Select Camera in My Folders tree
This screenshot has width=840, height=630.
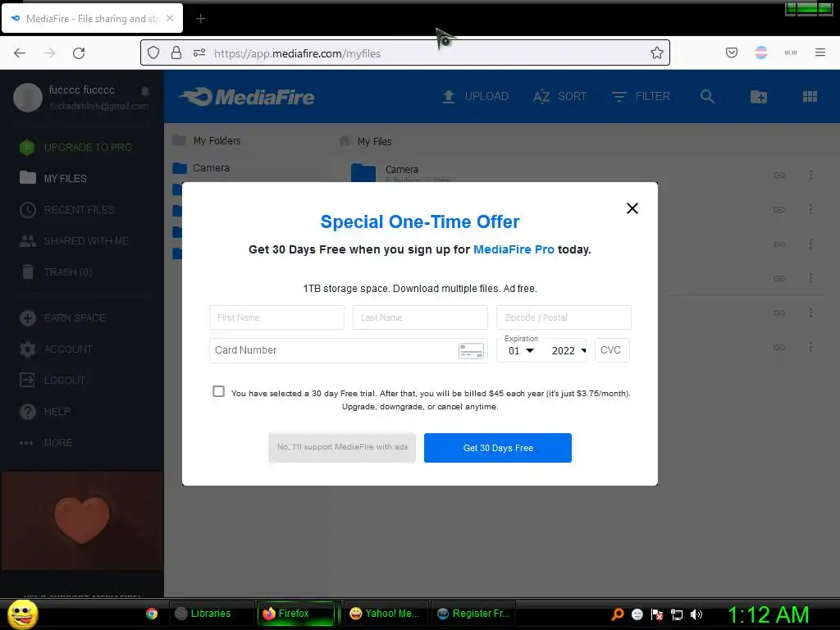[201, 168]
